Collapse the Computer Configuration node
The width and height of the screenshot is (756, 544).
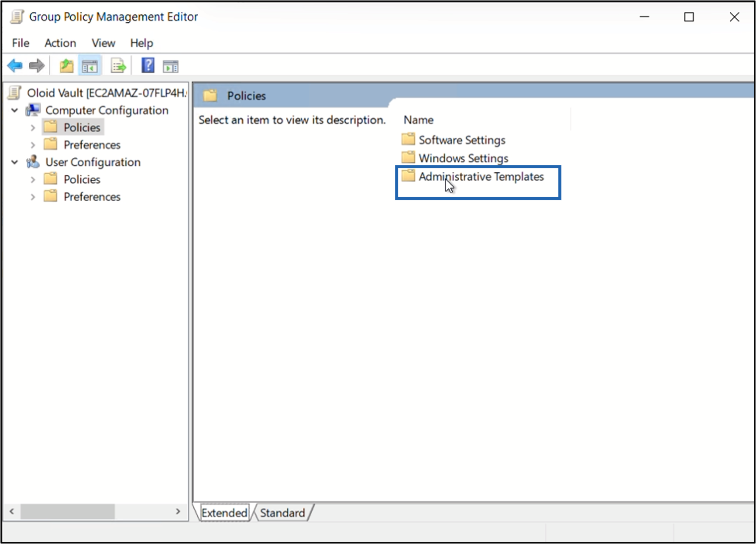[x=15, y=110]
